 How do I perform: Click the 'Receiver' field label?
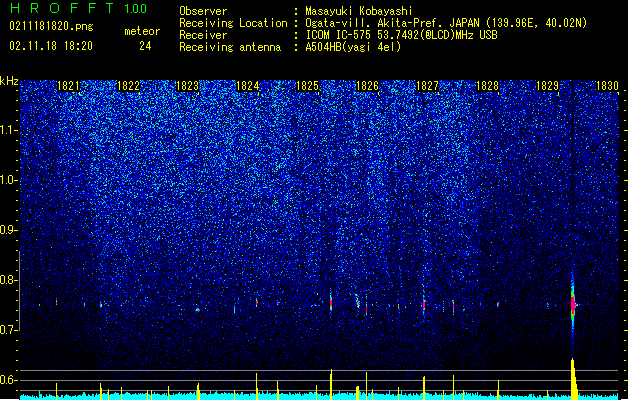click(203, 35)
